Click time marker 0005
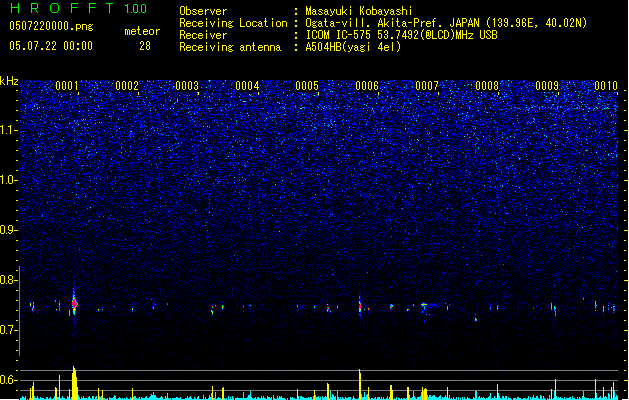This screenshot has height=400, width=629. (x=307, y=86)
